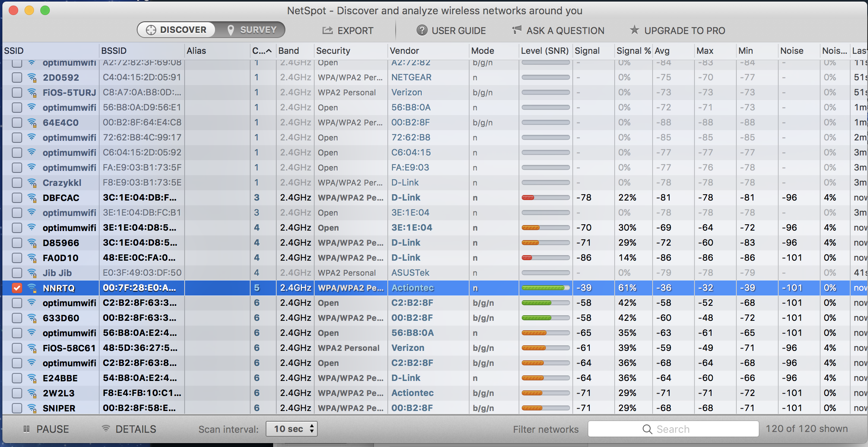Open the Scan interval 10 sec dropdown
The height and width of the screenshot is (447, 868).
292,429
